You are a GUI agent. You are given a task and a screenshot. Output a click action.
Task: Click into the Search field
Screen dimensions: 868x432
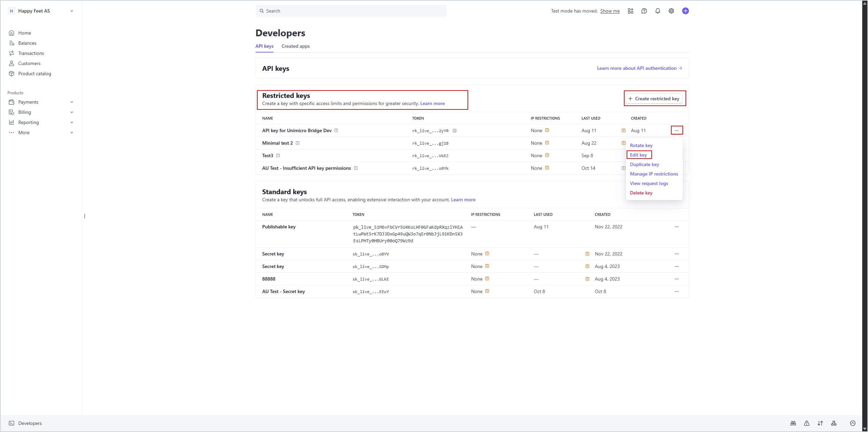351,11
